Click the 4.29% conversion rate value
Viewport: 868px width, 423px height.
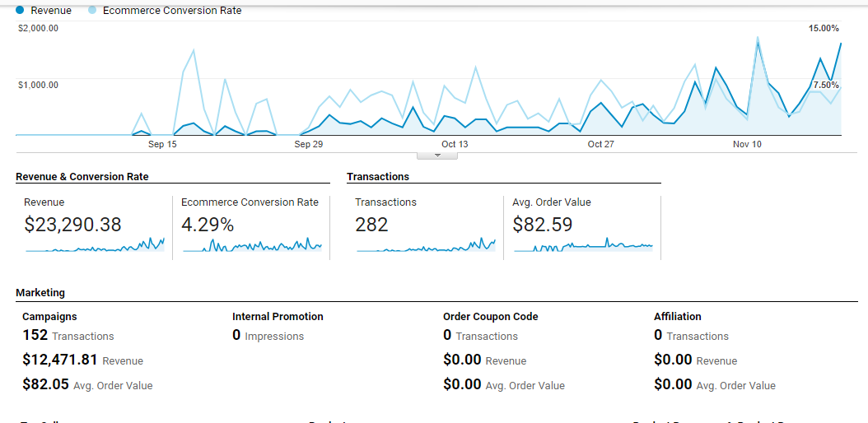[208, 224]
